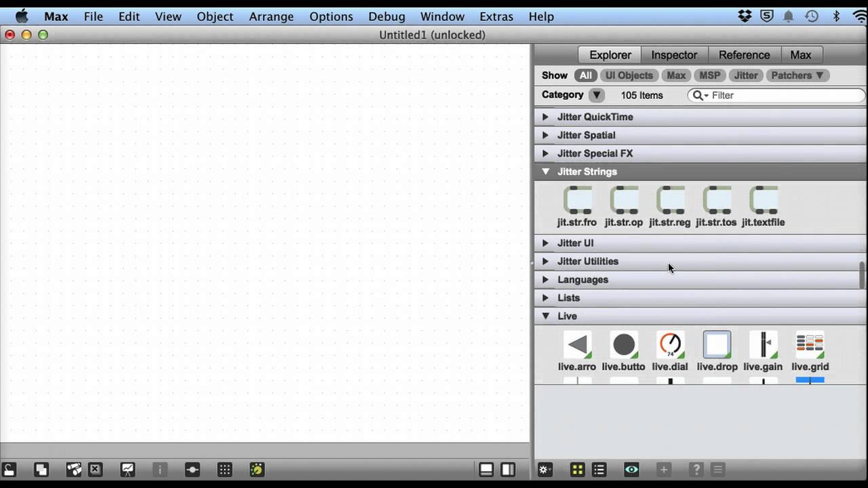Click the yellow-green dial debug icon
This screenshot has height=488, width=868.
pos(257,469)
